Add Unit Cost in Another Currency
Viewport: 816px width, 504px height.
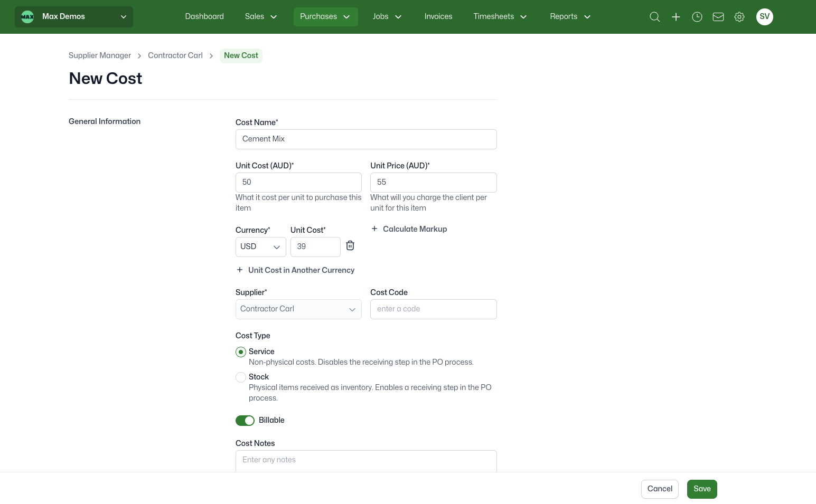coord(295,270)
